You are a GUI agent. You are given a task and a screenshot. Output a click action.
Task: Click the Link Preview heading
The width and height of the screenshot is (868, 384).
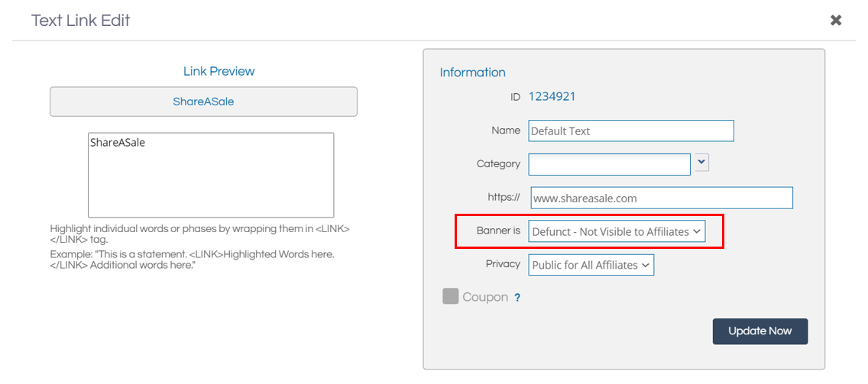[x=219, y=71]
